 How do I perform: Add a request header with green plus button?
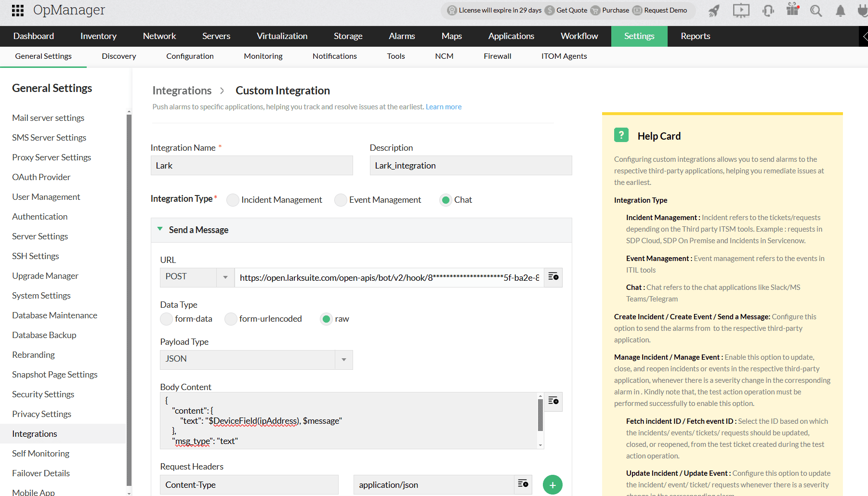552,484
